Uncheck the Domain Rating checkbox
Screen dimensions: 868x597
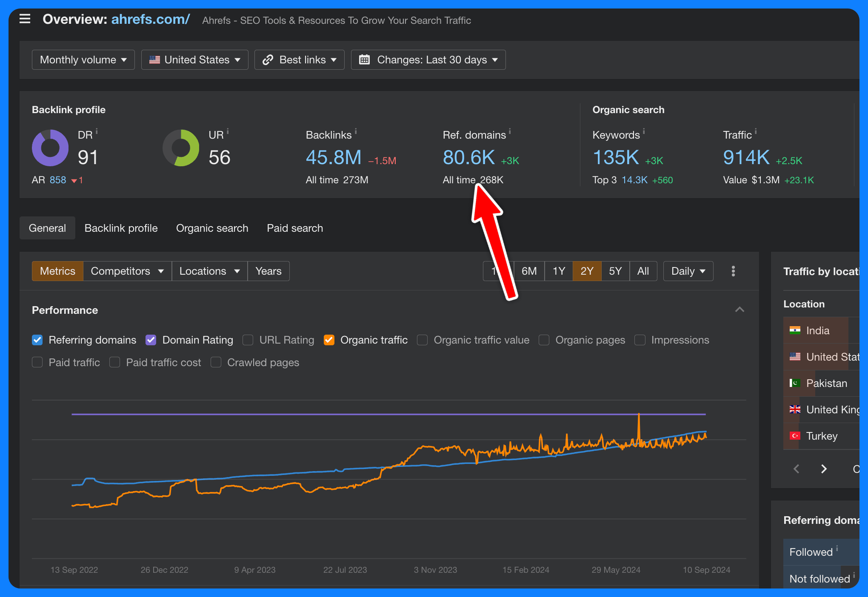point(151,340)
